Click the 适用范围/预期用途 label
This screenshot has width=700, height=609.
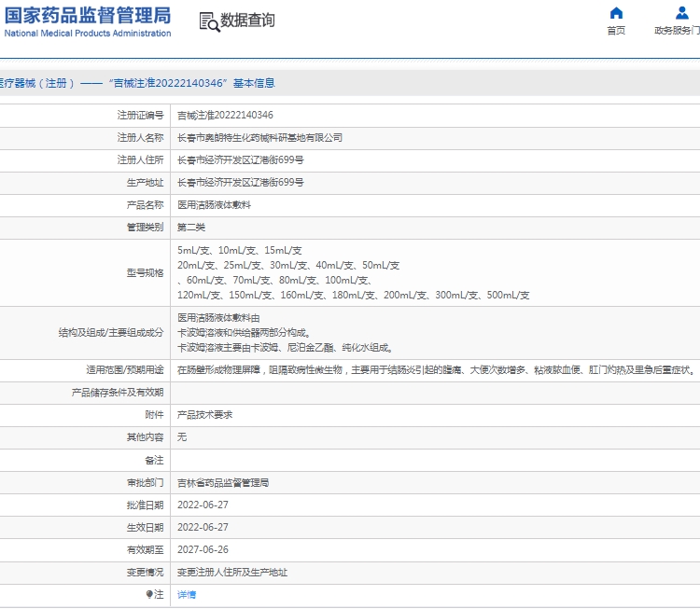point(125,370)
